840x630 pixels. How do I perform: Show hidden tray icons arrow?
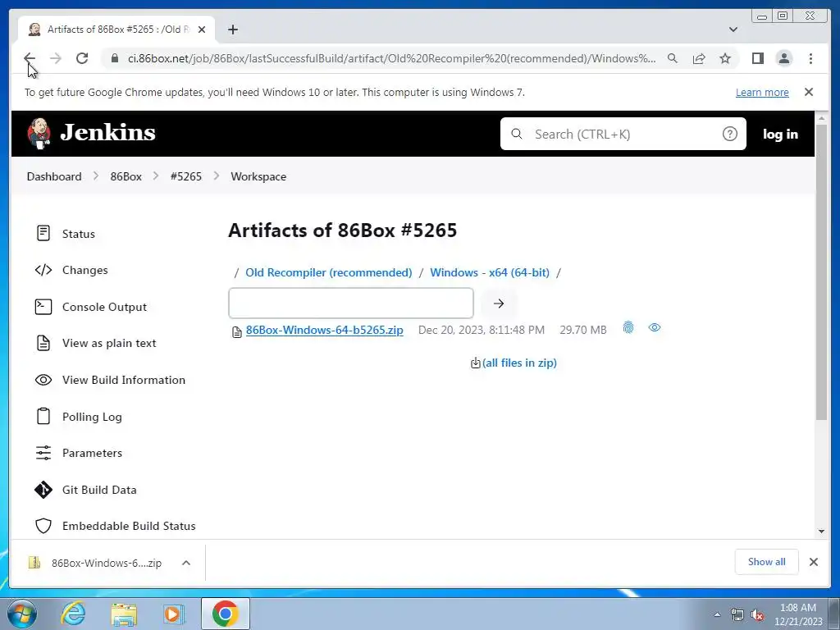(x=717, y=614)
